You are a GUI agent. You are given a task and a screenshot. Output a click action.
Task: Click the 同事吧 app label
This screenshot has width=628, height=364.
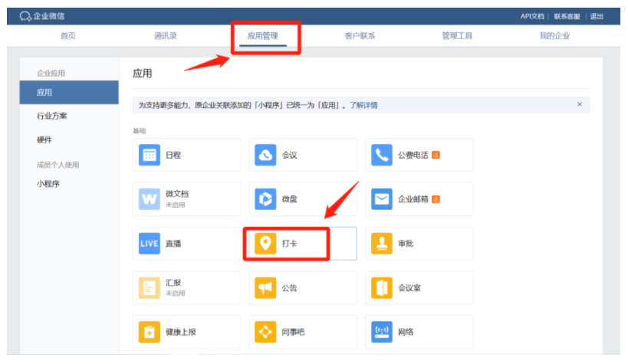click(293, 332)
